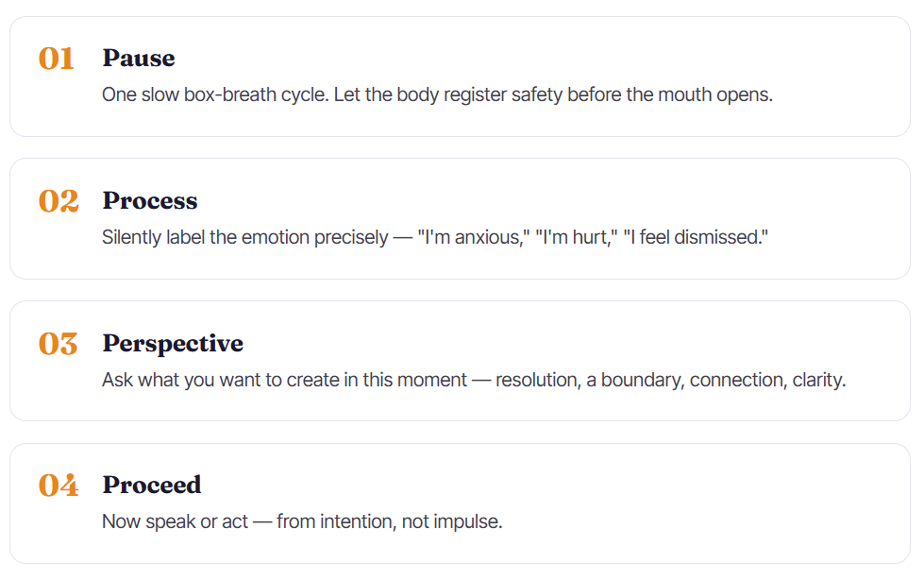Viewport: 924px width, 580px height.
Task: Click the 'Silently label the emotion' description
Action: click(435, 237)
